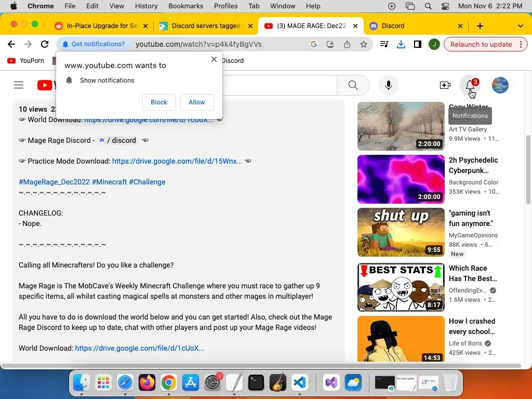Open the Profiles menu

(225, 6)
